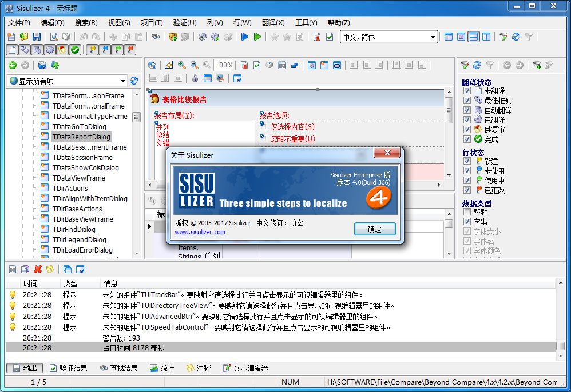
Task: Click the document checkmark icon beside language box
Action: point(330,37)
